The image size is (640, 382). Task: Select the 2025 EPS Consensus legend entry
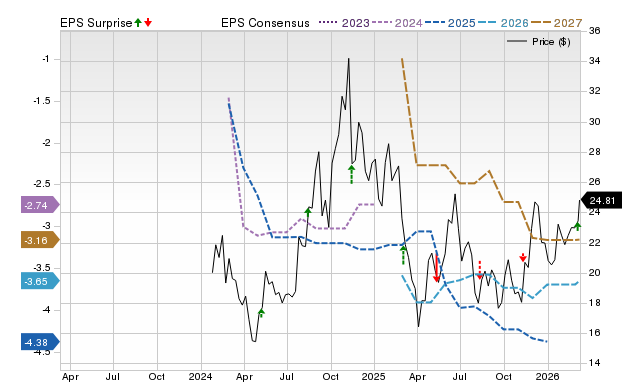click(x=450, y=23)
